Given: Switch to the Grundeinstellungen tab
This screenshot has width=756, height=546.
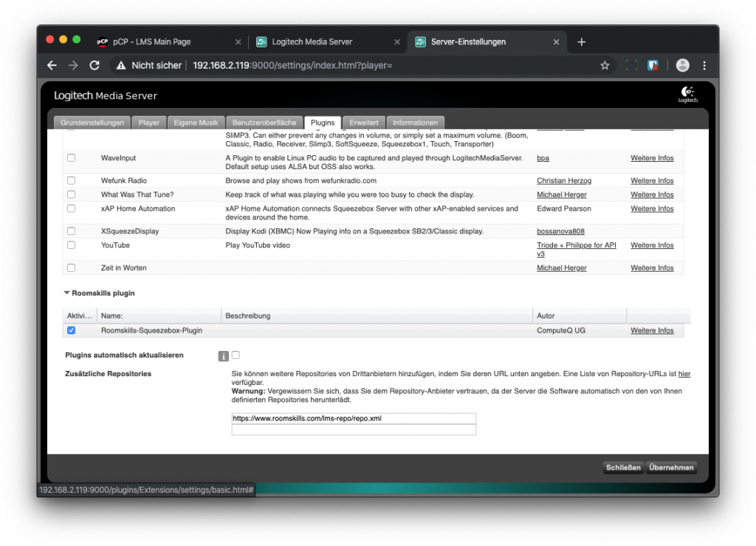Looking at the screenshot, I should point(92,123).
